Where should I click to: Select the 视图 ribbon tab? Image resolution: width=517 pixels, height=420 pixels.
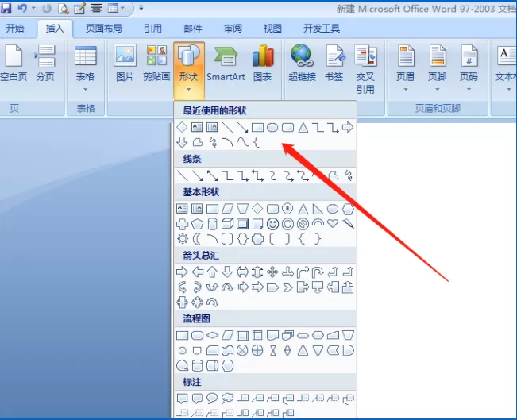pos(272,29)
